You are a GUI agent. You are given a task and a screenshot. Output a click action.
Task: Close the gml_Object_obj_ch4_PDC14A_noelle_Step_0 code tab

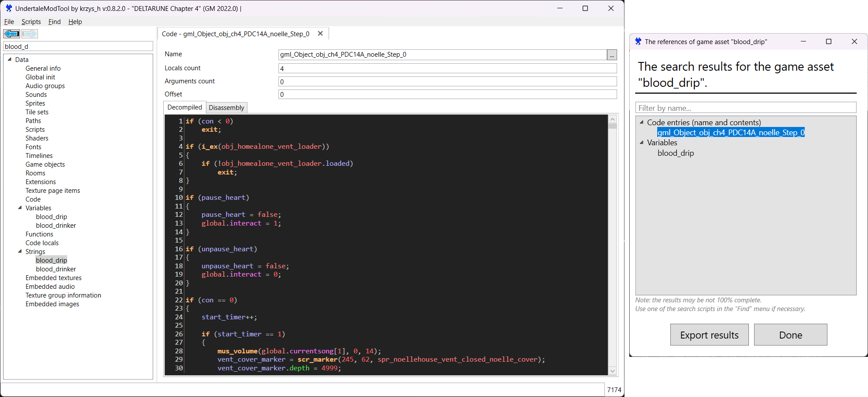coord(320,34)
